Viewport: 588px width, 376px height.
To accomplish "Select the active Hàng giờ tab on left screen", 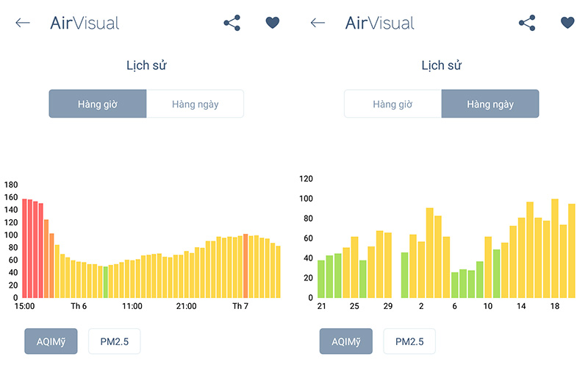I will 98,104.
